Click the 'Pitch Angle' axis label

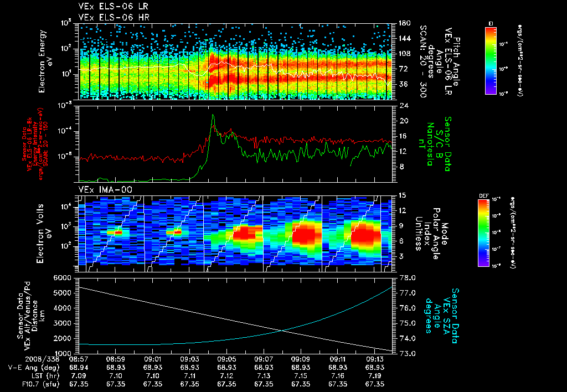pyautogui.click(x=456, y=62)
